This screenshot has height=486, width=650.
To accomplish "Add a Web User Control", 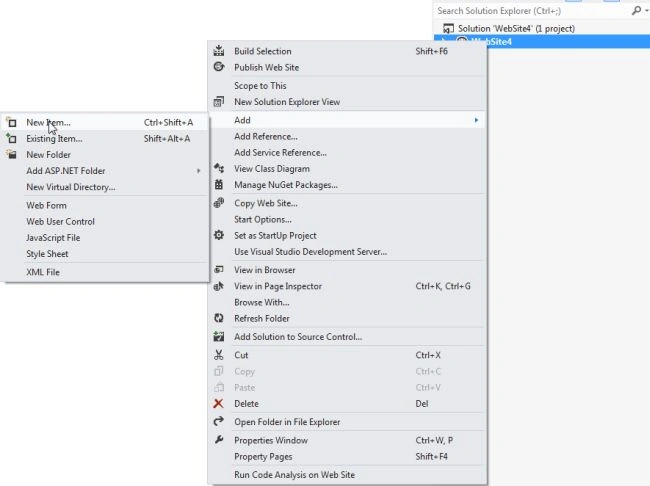I will (x=61, y=221).
